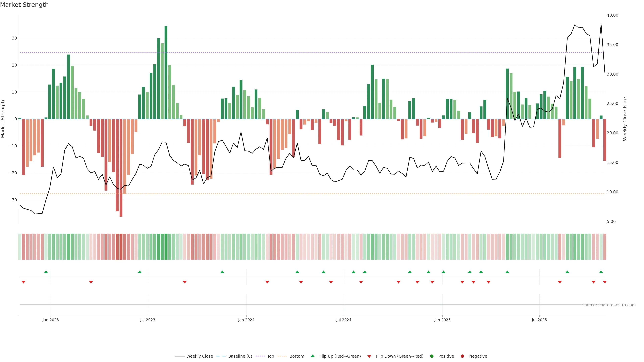
Task: Click the Jan 2025 x-axis label
Action: tap(442, 320)
